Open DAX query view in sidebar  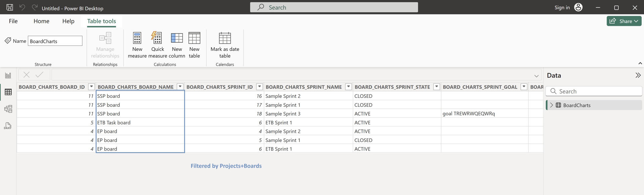pos(8,126)
